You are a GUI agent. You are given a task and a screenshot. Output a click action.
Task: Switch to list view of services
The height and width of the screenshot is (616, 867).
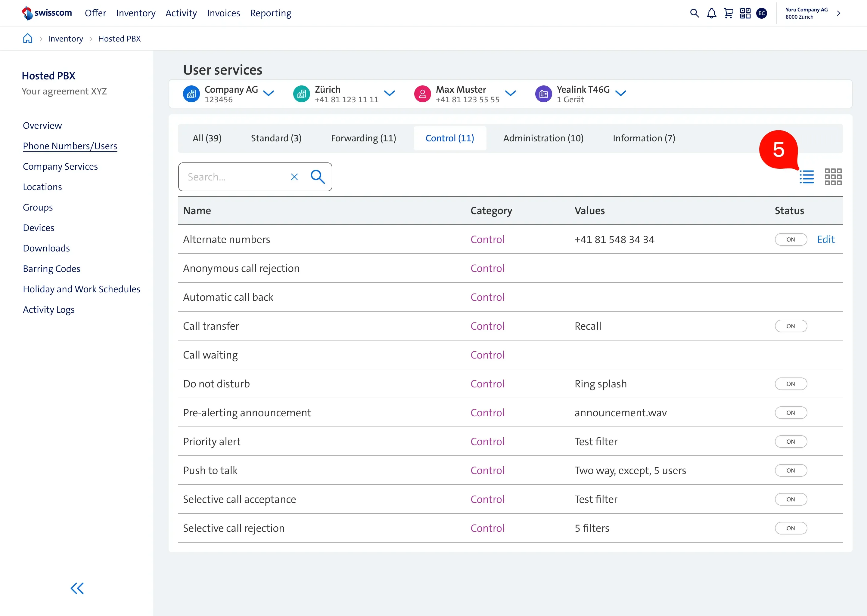pyautogui.click(x=806, y=176)
